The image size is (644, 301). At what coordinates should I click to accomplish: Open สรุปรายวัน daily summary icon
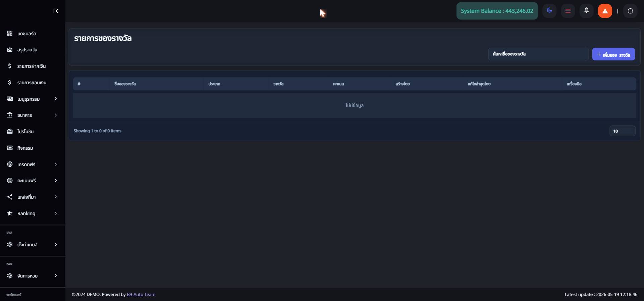[10, 50]
